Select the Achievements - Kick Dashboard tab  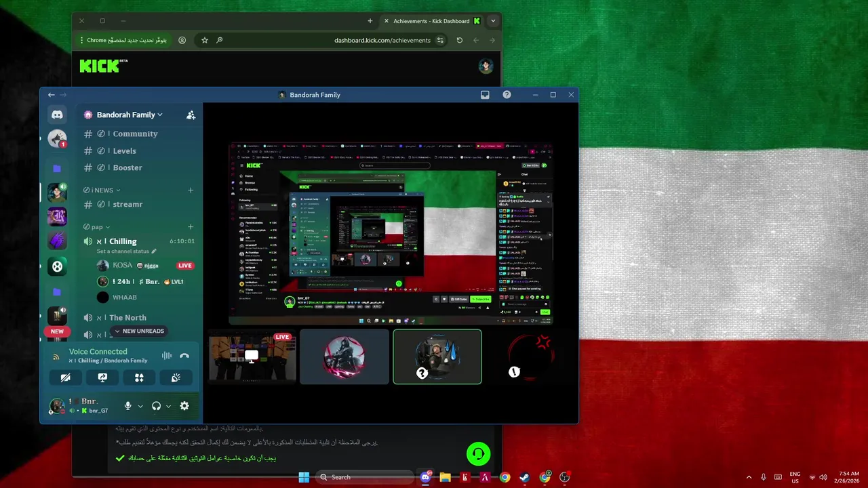coord(431,21)
